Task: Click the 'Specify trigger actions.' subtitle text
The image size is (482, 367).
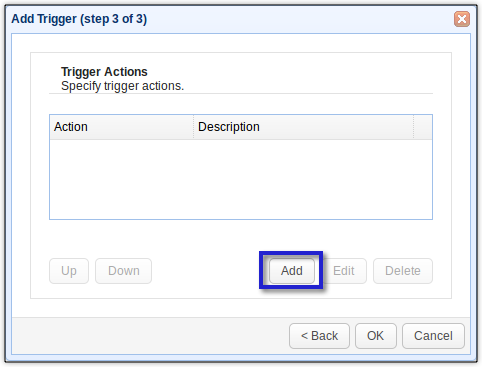Action: pos(122,86)
